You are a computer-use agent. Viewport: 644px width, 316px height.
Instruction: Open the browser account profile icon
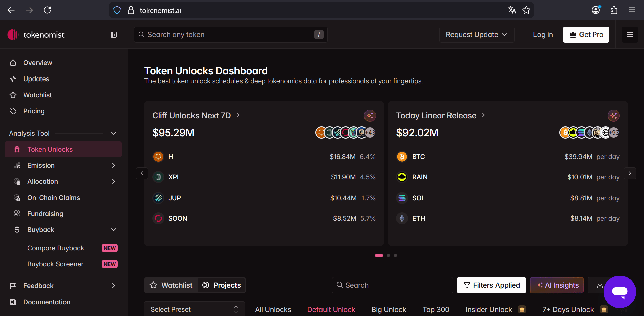596,10
